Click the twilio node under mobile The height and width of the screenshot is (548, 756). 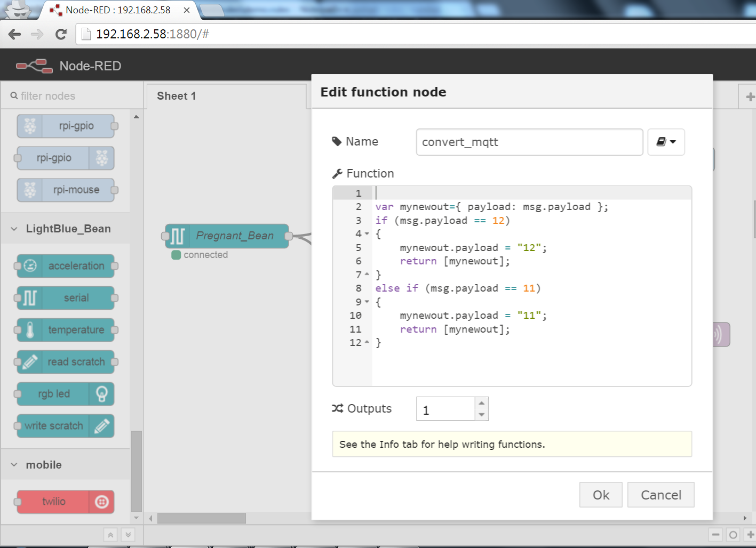point(65,502)
